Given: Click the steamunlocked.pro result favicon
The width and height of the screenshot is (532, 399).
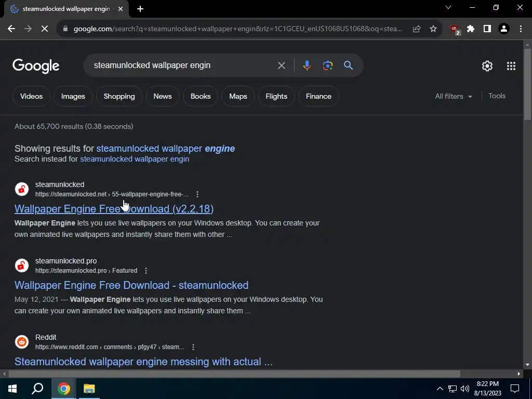Looking at the screenshot, I should (x=22, y=265).
